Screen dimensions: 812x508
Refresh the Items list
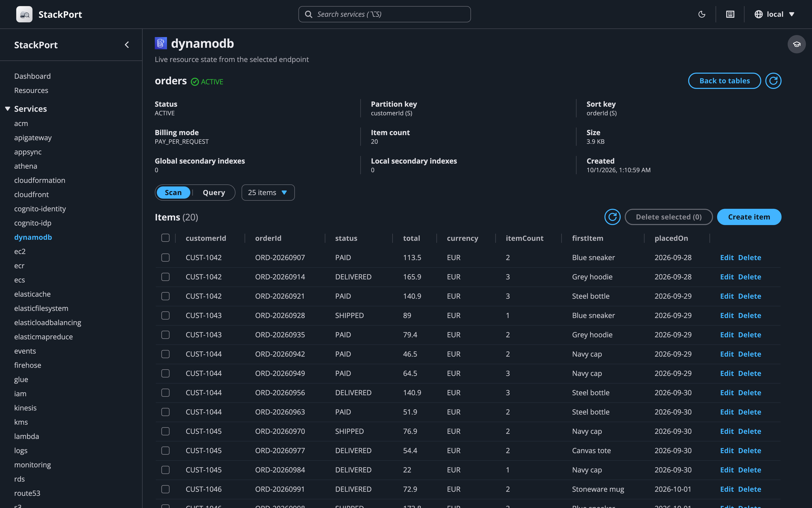click(612, 217)
